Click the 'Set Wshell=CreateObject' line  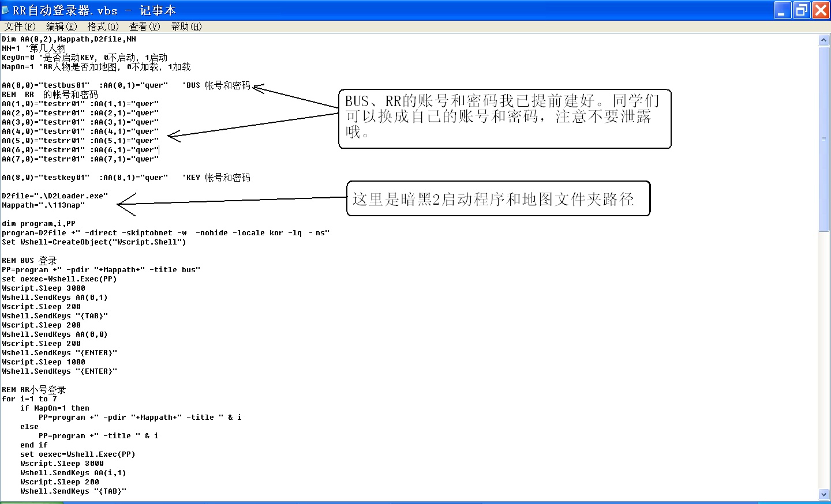coord(94,242)
